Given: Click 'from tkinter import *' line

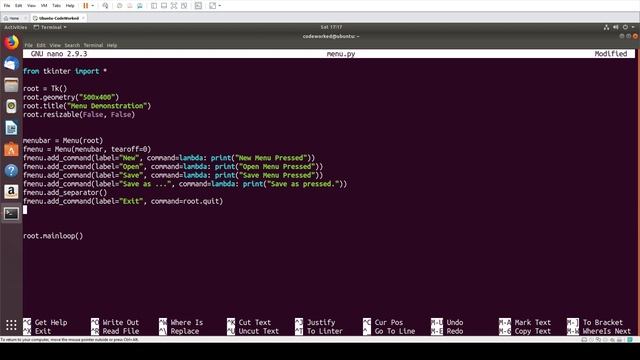Looking at the screenshot, I should point(65,71).
